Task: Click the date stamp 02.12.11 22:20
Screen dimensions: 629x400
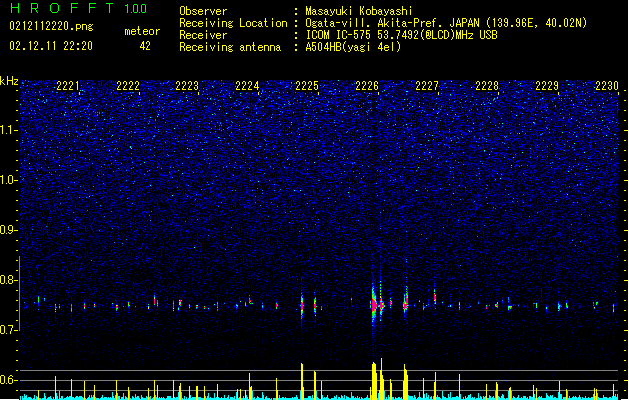Action: (x=51, y=46)
